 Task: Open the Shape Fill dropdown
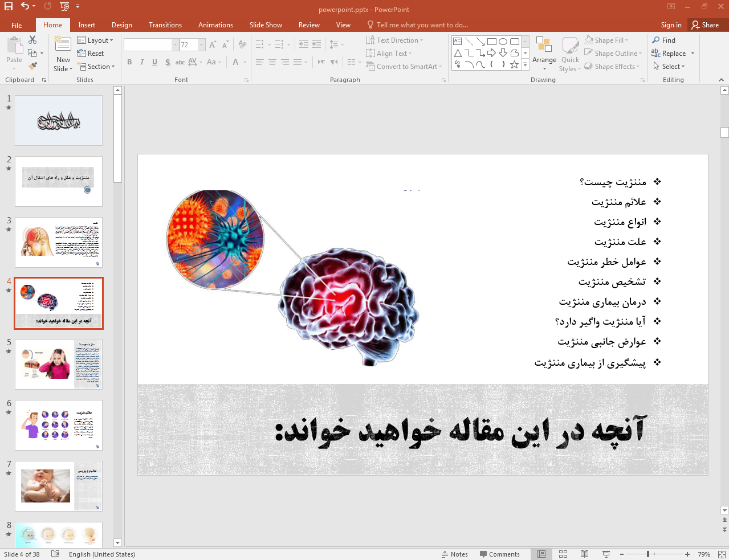[608, 40]
